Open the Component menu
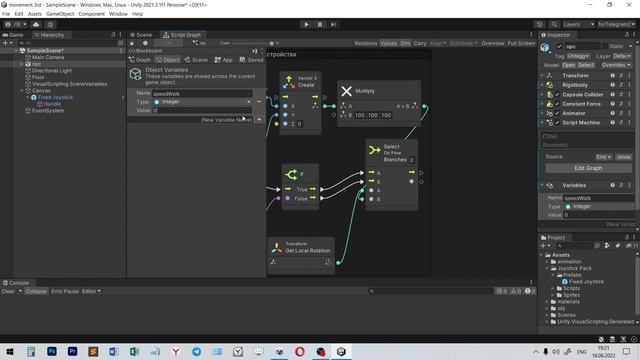This screenshot has width=640, height=360. pyautogui.click(x=91, y=14)
